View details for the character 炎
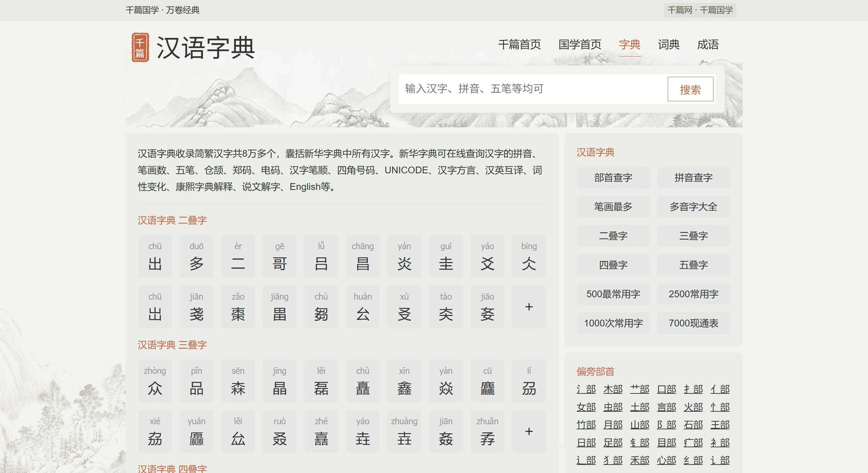The width and height of the screenshot is (868, 473). [x=404, y=256]
